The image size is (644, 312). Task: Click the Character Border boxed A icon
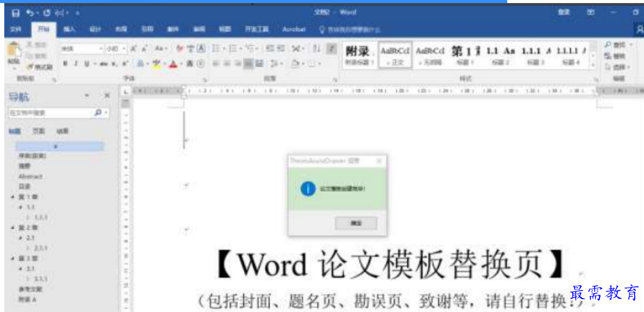[200, 49]
